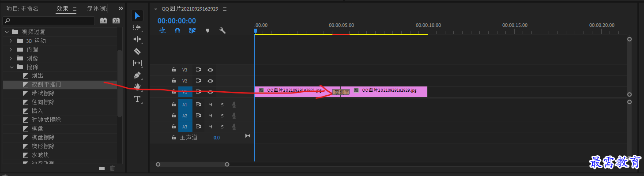644x176 pixels.
Task: Open Effects panel menu
Action: point(74,9)
